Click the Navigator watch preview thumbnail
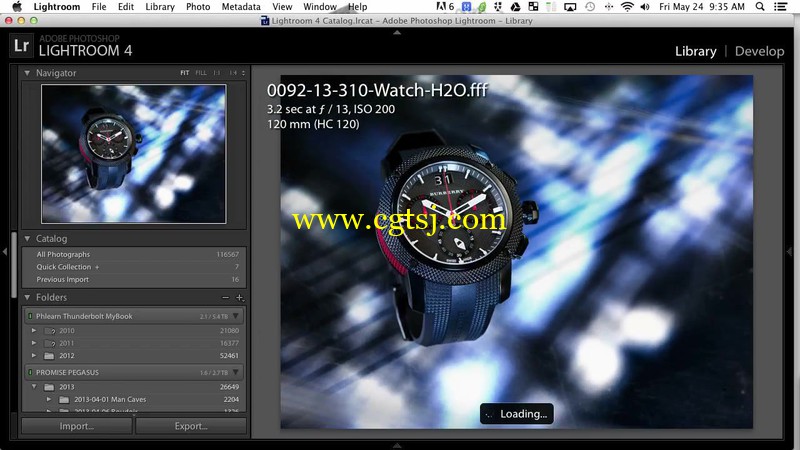 (x=134, y=154)
